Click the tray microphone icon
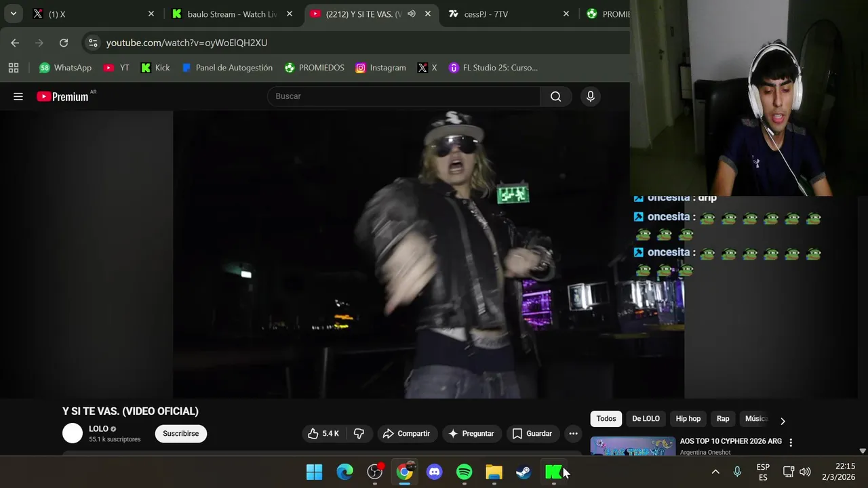This screenshot has height=488, width=868. point(737,472)
